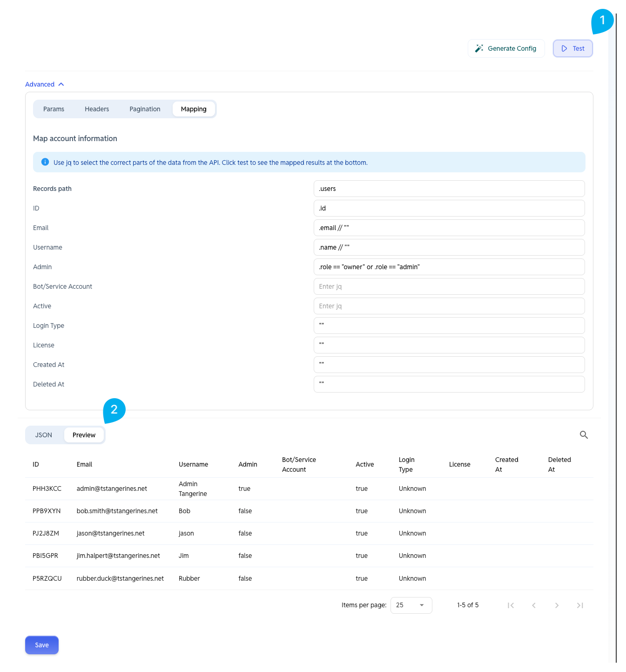This screenshot has width=626, height=672.
Task: Click the play icon on the Test button
Action: 564,48
